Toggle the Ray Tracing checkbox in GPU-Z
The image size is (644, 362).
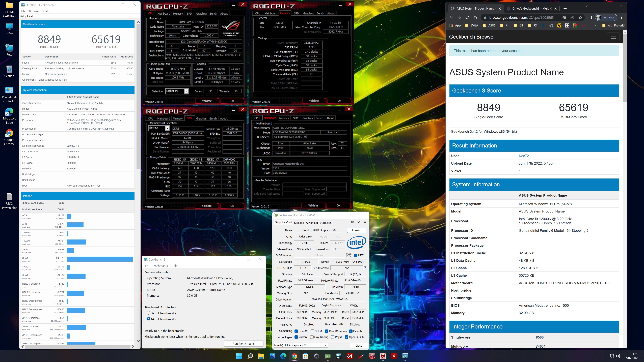click(x=312, y=337)
